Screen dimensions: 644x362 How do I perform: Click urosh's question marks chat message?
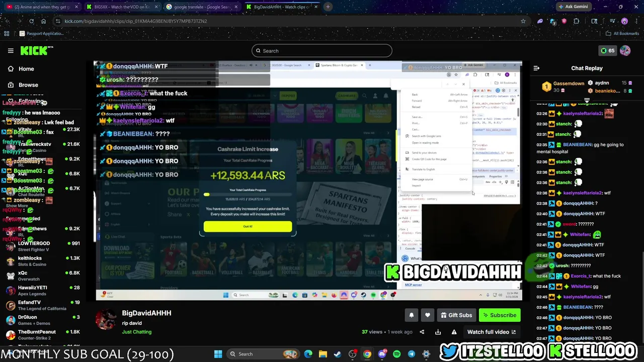(563, 265)
